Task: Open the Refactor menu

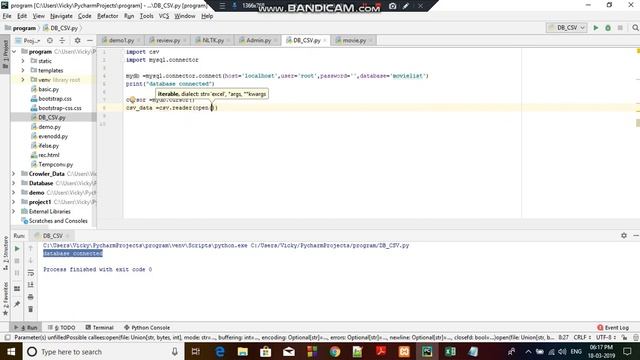Action: 107,16
